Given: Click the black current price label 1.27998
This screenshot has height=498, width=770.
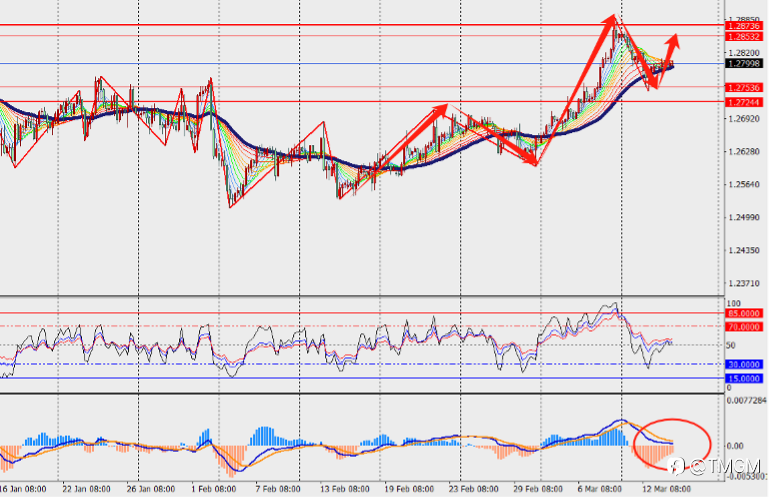Looking at the screenshot, I should point(743,63).
